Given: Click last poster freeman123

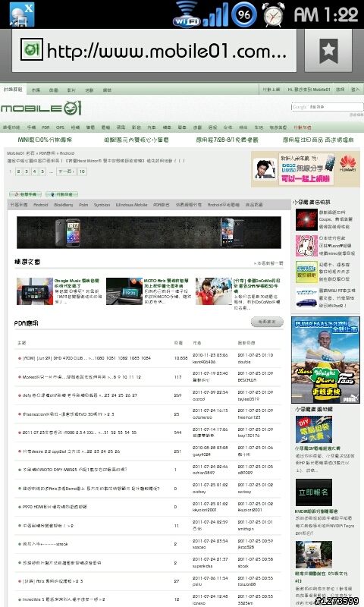Looking at the screenshot, I should [x=249, y=417].
